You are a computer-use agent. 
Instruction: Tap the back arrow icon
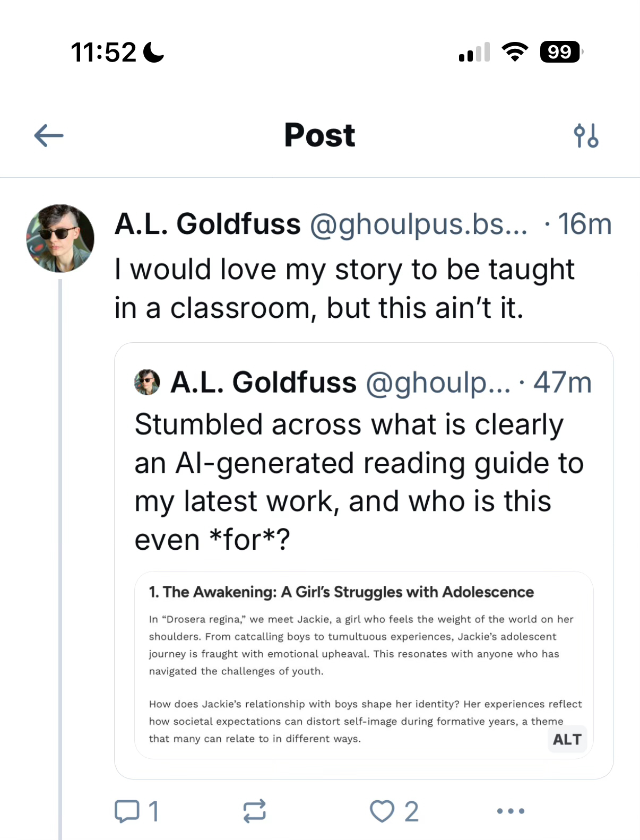48,136
